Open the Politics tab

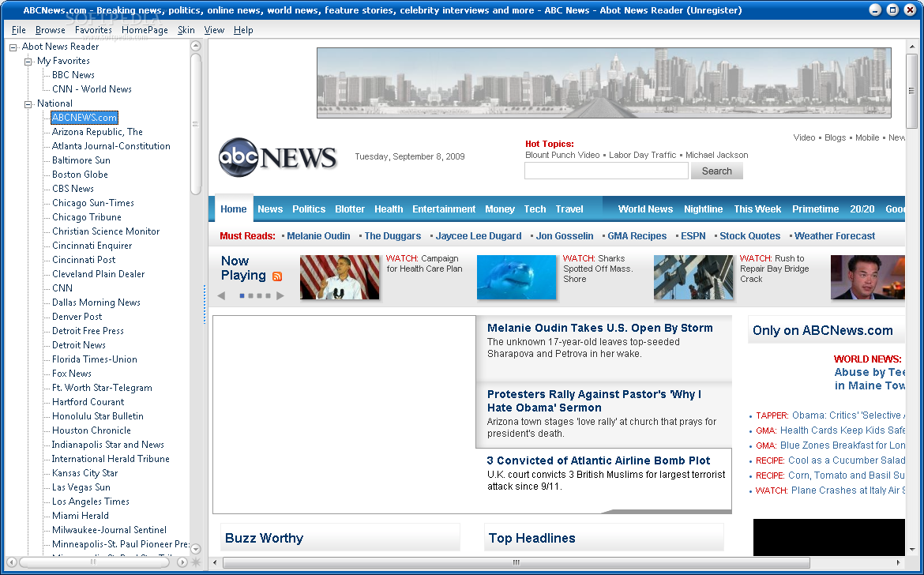tap(309, 209)
